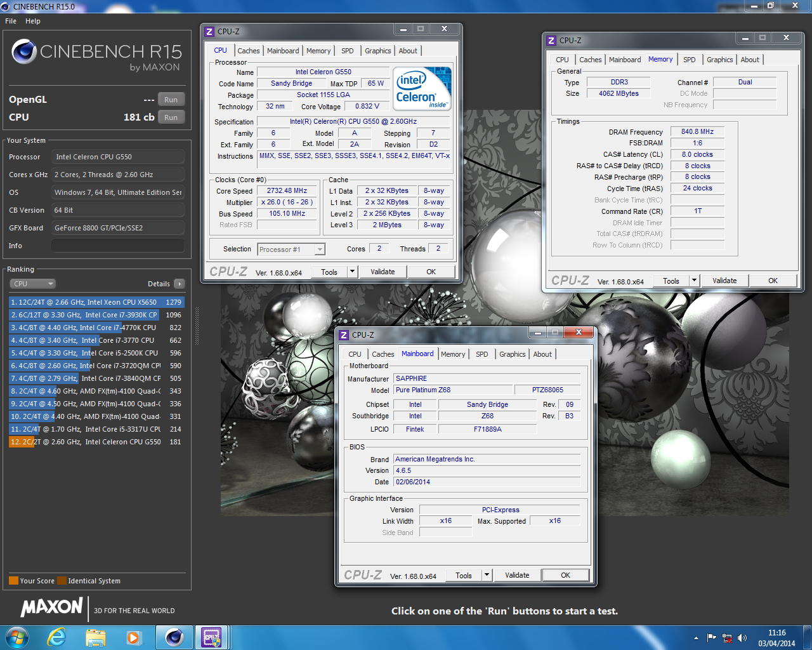Click Validate in the Mainboard window
812x650 pixels.
tap(517, 575)
